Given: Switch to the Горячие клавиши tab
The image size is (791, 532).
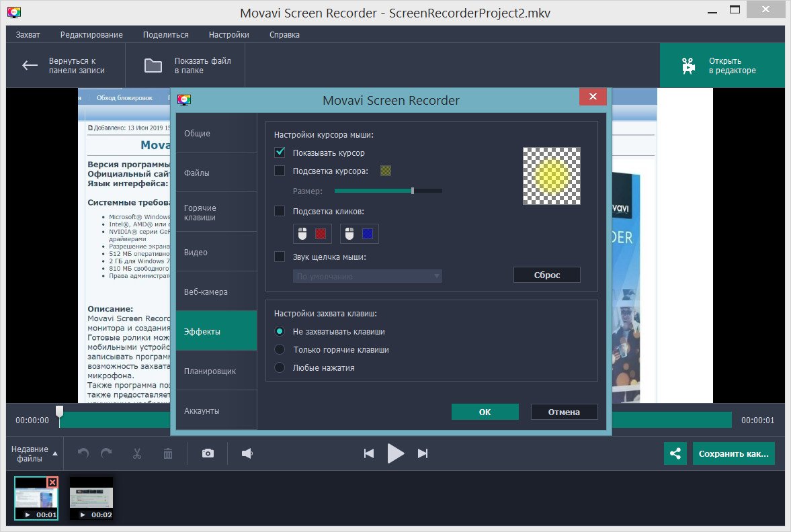Looking at the screenshot, I should coord(216,212).
